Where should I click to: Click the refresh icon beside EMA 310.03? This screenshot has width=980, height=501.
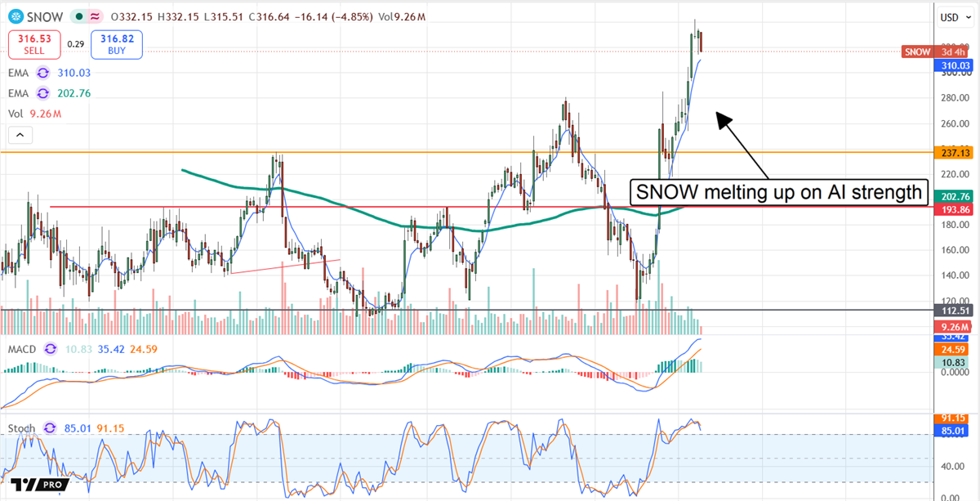tap(42, 72)
